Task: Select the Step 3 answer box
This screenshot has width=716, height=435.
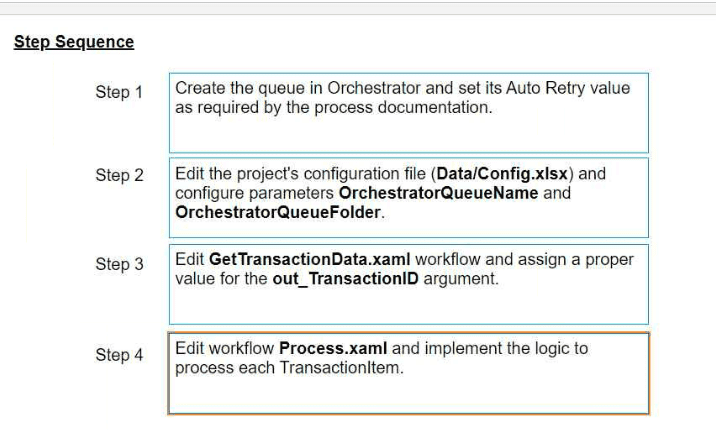Action: [x=409, y=284]
